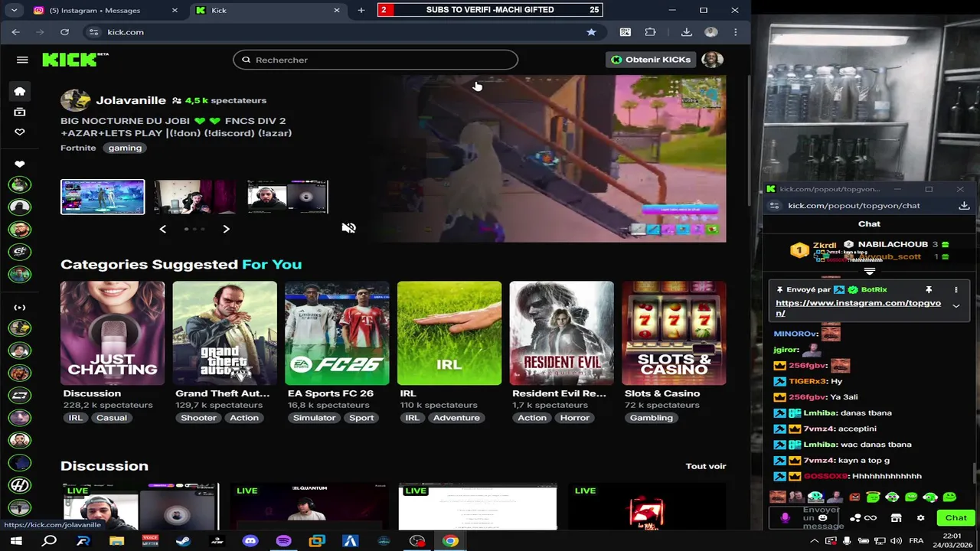This screenshot has width=980, height=551.
Task: Open a new browser tab
Action: [x=361, y=11]
